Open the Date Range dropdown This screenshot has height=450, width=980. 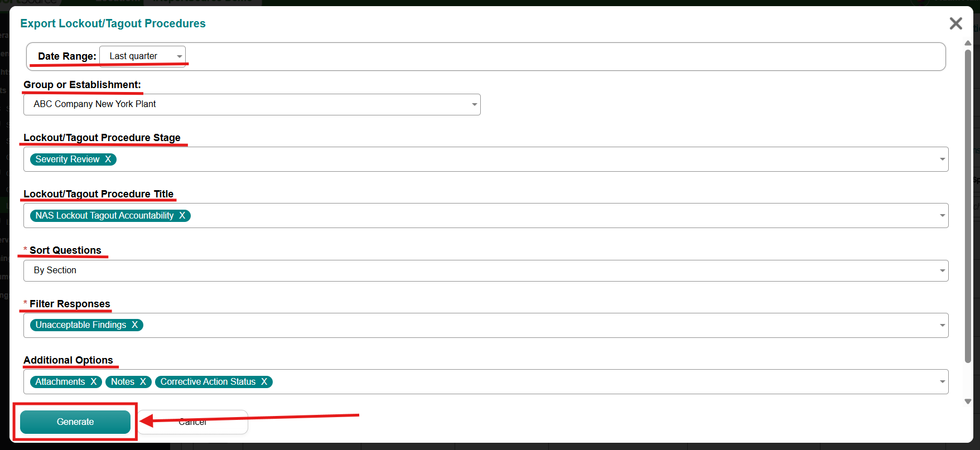(142, 56)
